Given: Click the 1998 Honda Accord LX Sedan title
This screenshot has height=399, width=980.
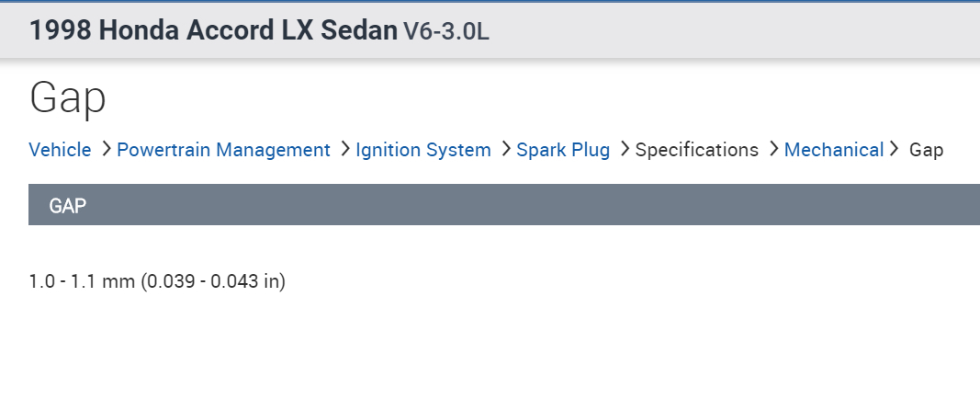Looking at the screenshot, I should click(x=213, y=30).
